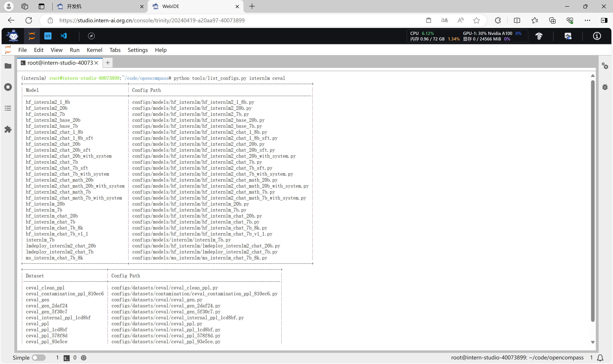Toggle the vertical tab actions icon

(x=42, y=6)
